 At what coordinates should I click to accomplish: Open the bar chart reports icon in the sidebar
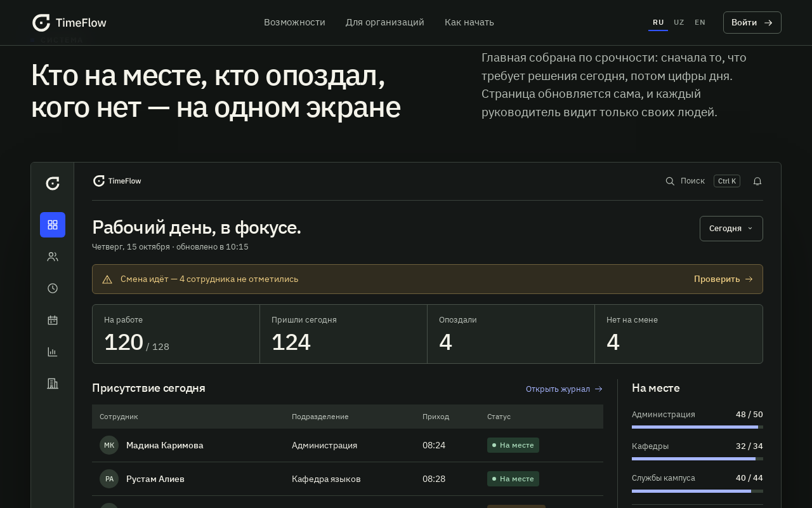(x=53, y=352)
